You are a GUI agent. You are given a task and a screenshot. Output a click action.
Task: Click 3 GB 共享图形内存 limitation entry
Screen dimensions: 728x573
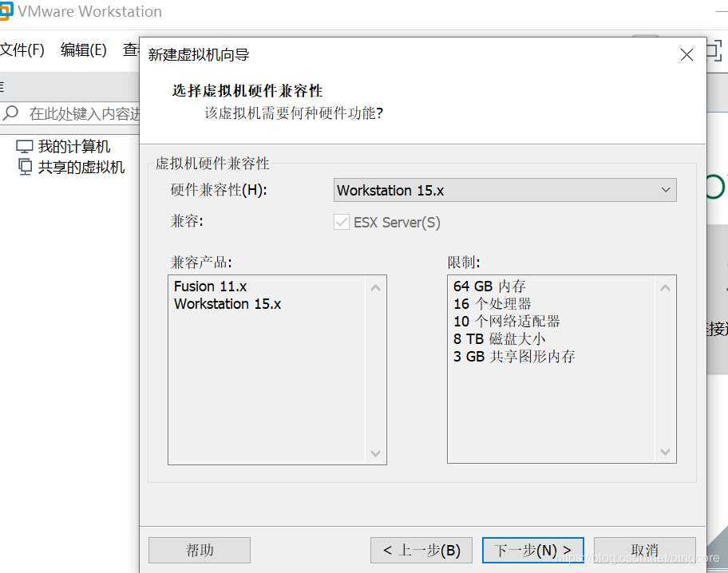(x=514, y=357)
